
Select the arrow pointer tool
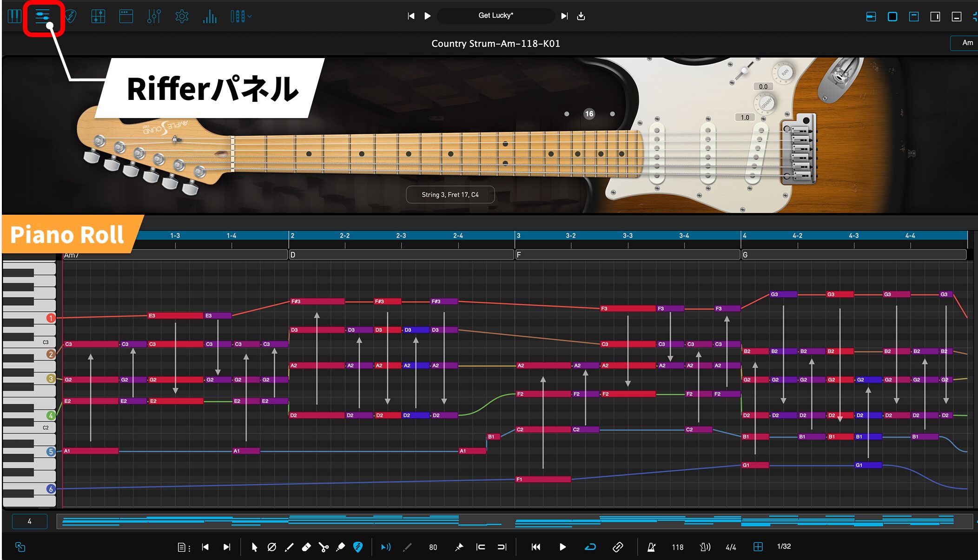click(x=254, y=547)
